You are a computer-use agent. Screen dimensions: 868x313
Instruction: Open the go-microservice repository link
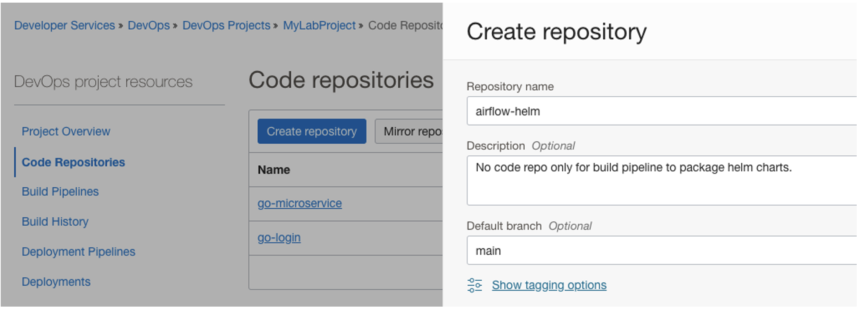tap(300, 203)
